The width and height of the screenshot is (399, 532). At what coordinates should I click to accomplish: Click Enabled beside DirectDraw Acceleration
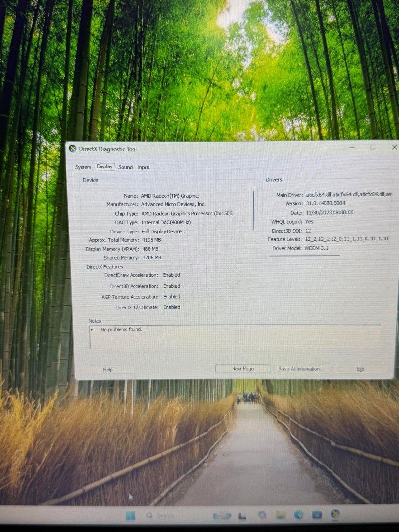(171, 275)
